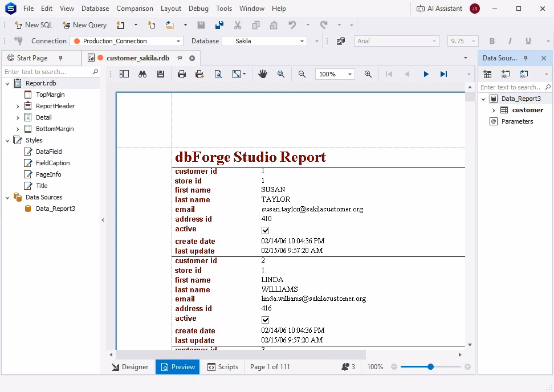Select the Data_Report3 item under Data Sources
Image resolution: width=554 pixels, height=392 pixels.
55,209
